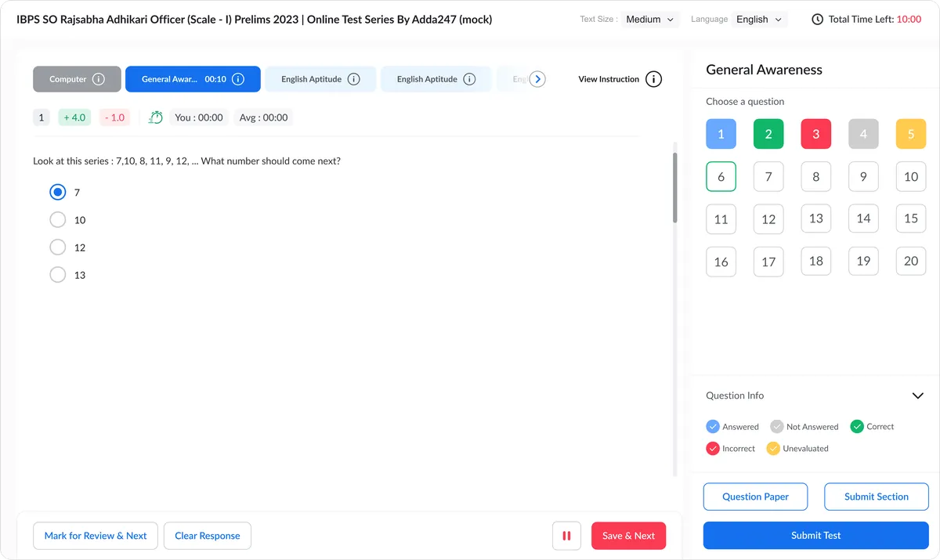Viewport: 940px width, 560px height.
Task: Click the +4.0 positive marks badge
Action: point(74,117)
